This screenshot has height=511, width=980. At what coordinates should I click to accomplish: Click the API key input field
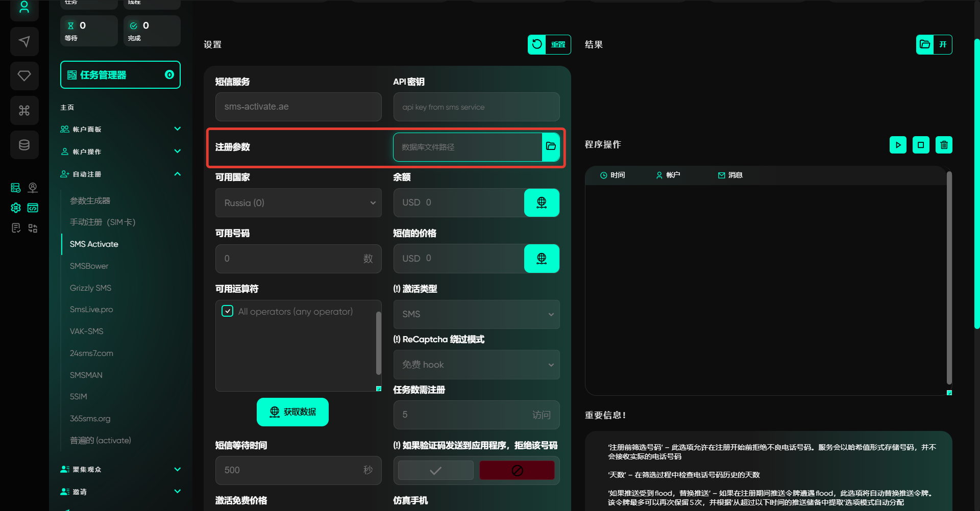click(476, 107)
